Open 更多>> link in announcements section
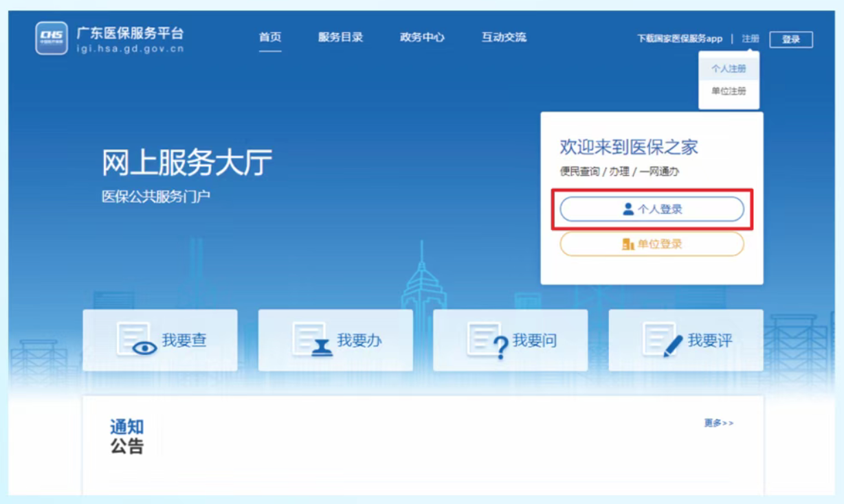The width and height of the screenshot is (844, 504). click(x=718, y=423)
